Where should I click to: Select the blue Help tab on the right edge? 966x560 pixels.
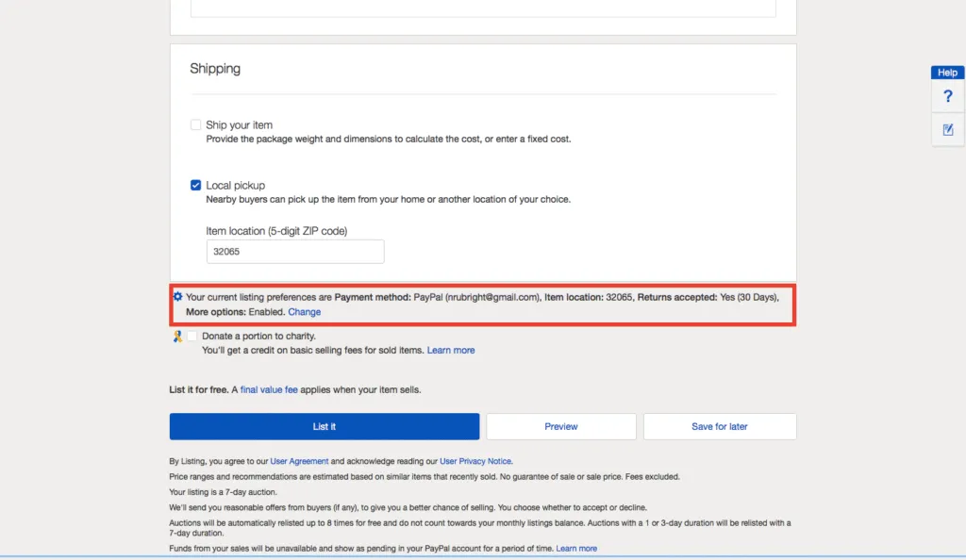[947, 72]
